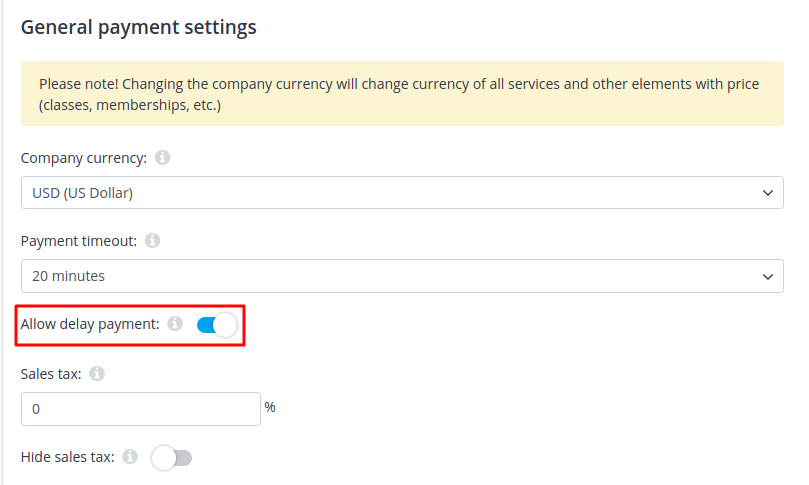This screenshot has width=809, height=485.
Task: Click the yellow currency change notice banner
Action: pos(402,95)
